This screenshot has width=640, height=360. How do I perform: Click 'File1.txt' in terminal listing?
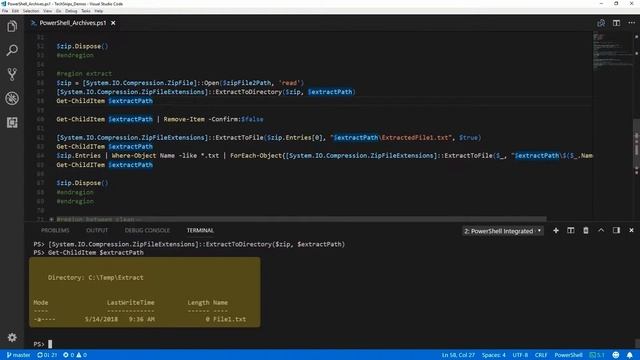click(229, 319)
